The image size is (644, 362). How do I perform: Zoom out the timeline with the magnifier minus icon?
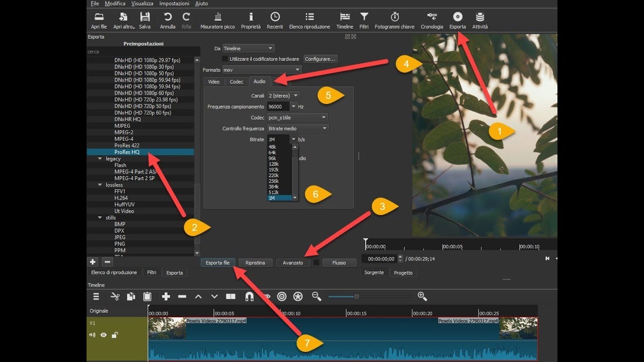pyautogui.click(x=316, y=297)
